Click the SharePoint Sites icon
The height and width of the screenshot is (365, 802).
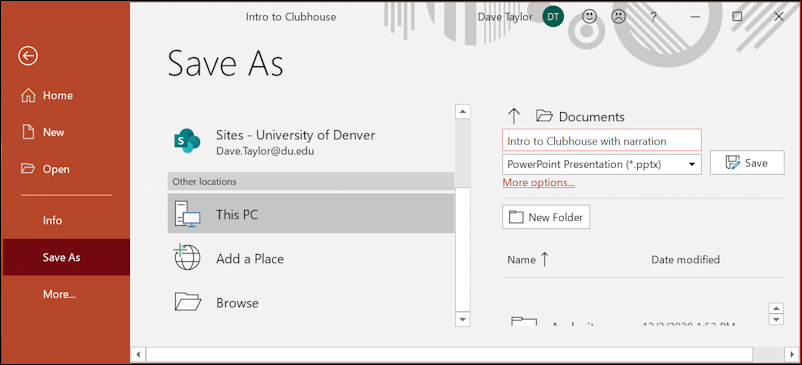click(187, 141)
